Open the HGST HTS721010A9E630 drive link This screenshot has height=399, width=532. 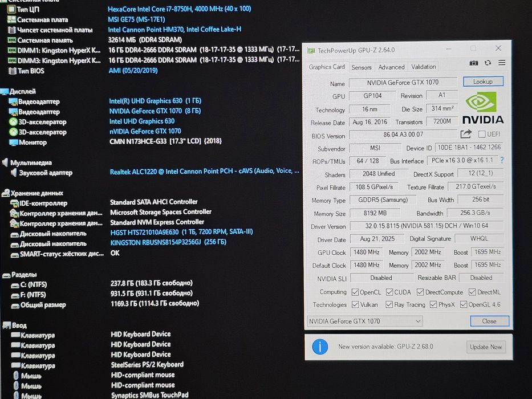tap(181, 232)
